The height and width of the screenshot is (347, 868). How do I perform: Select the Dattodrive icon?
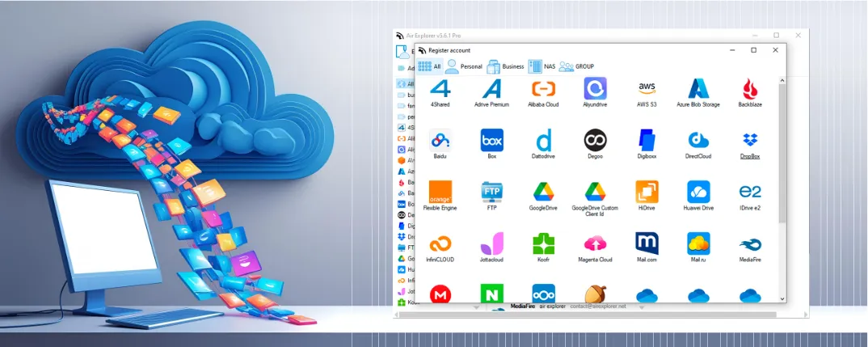click(544, 140)
